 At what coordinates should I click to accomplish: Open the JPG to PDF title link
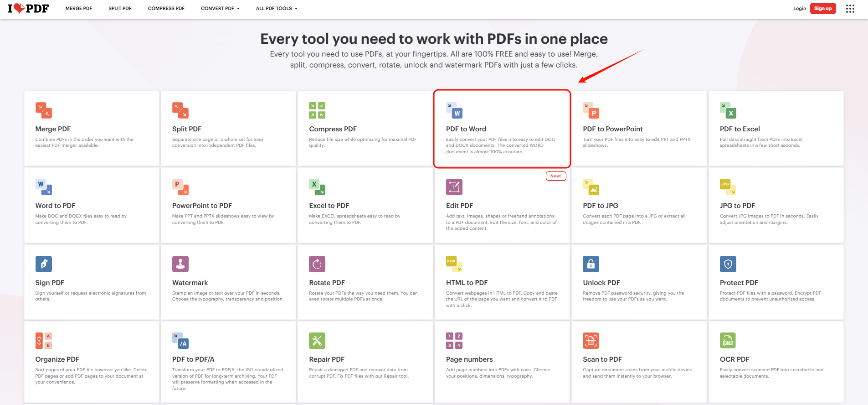tap(738, 206)
